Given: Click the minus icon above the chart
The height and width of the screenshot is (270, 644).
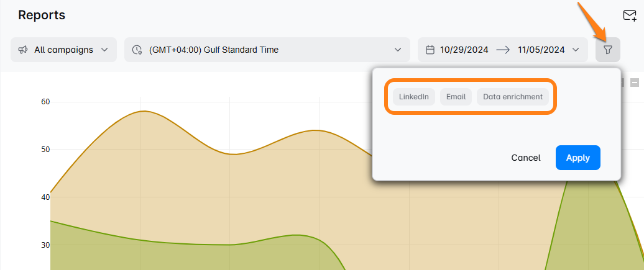Looking at the screenshot, I should [635, 83].
